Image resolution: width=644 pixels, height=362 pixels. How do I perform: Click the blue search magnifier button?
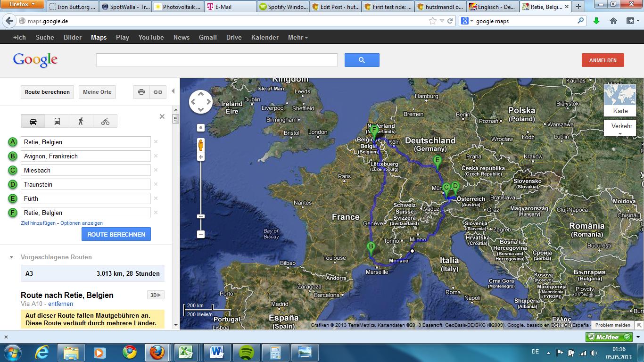tap(362, 60)
